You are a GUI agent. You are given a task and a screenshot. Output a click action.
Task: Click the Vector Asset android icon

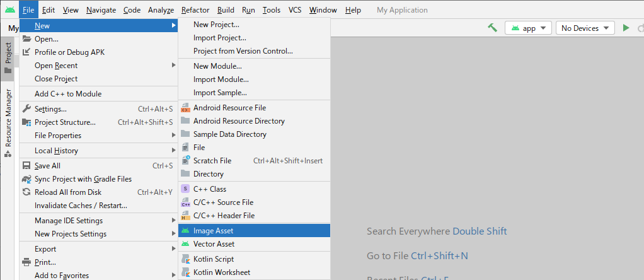[186, 244]
